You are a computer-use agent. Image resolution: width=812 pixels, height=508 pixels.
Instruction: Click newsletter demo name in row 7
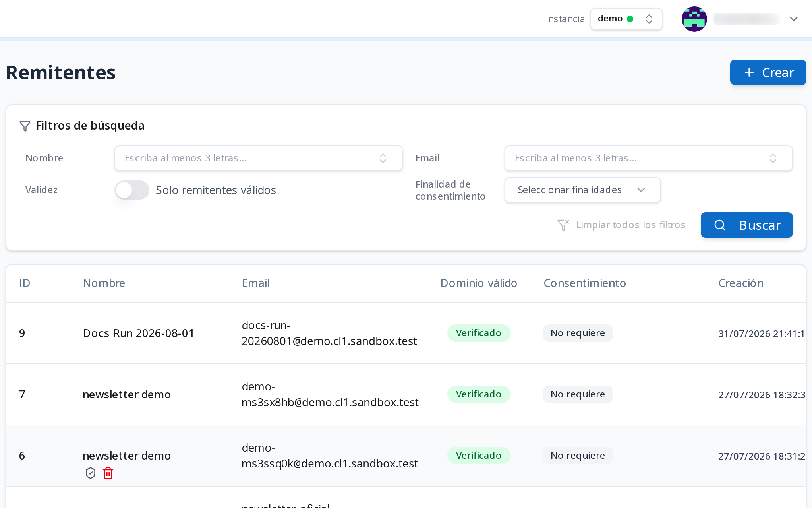pos(127,394)
